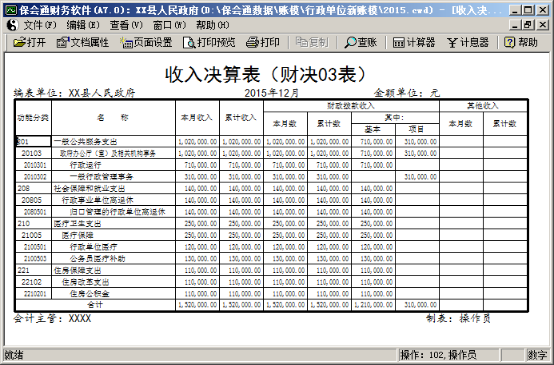The width and height of the screenshot is (554, 365).
Task: Open 文档属性 document properties
Action: point(82,42)
